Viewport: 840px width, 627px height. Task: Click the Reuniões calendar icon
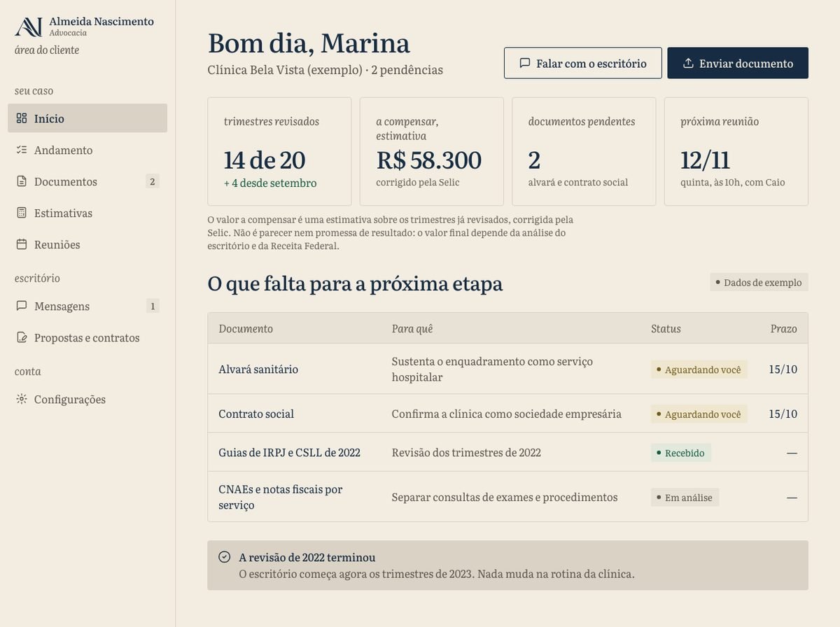point(22,244)
